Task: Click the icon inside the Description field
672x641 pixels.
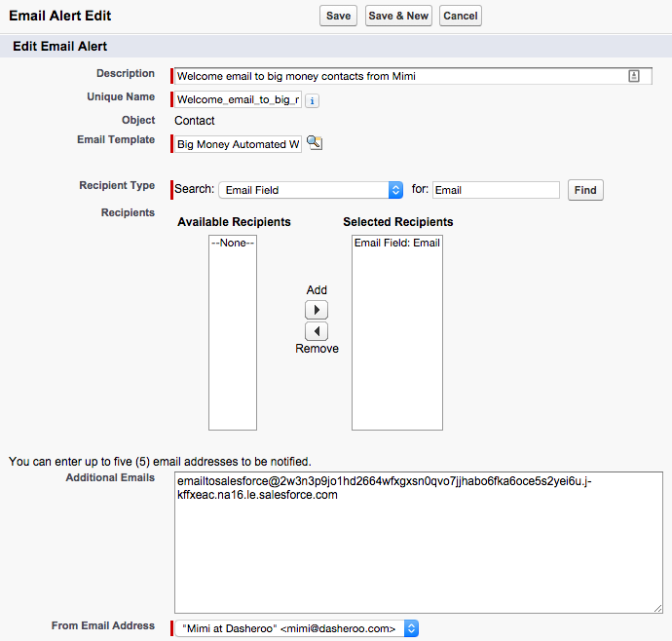Action: click(x=633, y=76)
